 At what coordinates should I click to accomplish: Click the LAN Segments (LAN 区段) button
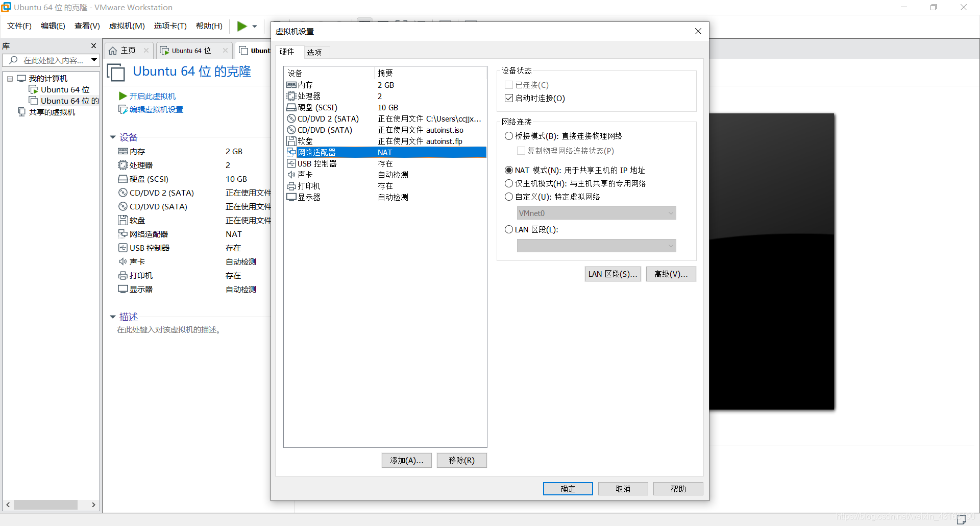tap(612, 274)
